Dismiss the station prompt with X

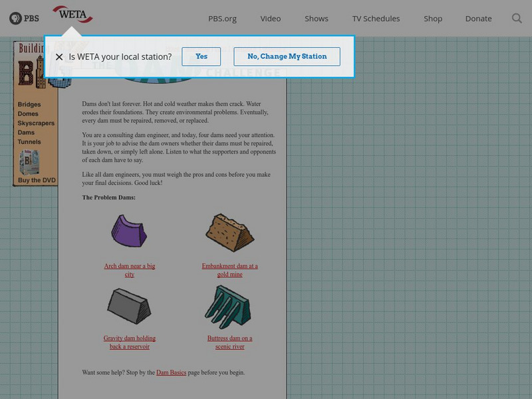click(x=59, y=57)
